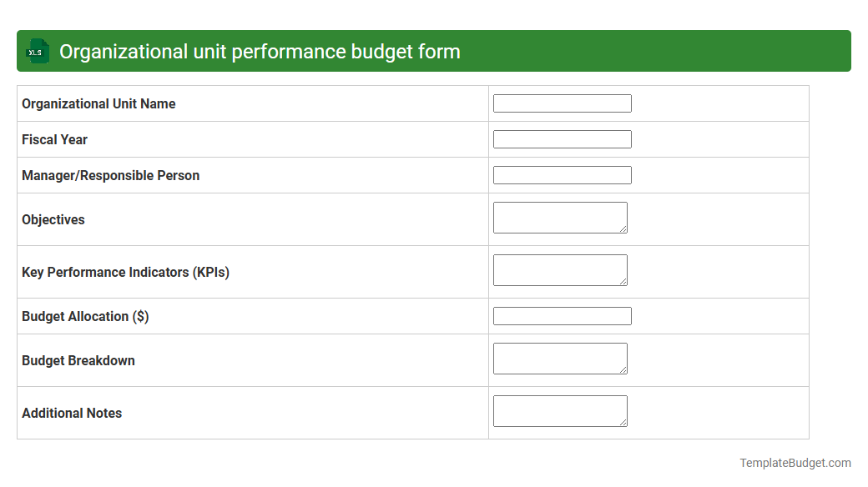Screen dimensions: 868x487
Task: Select the Organizational Unit Name row label
Action: (x=98, y=103)
